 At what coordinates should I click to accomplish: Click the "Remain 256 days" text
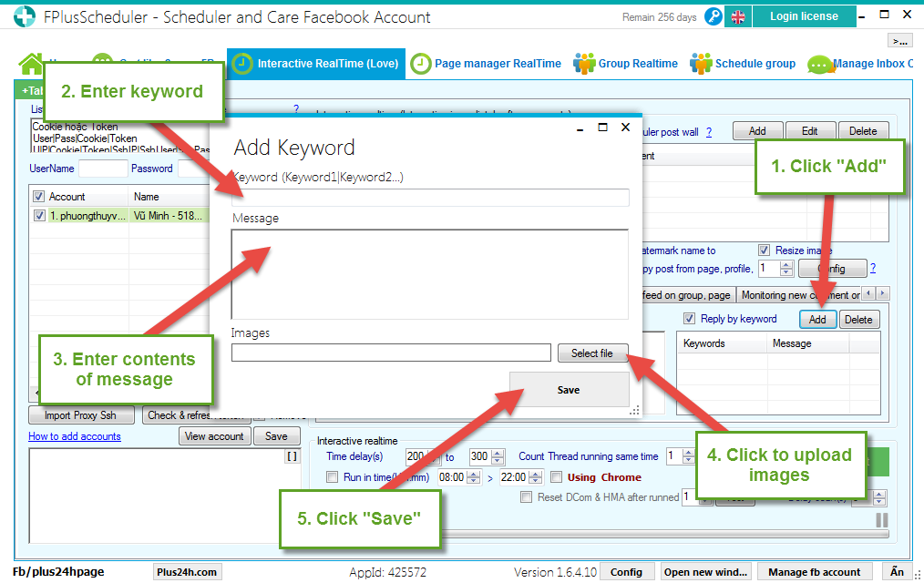[x=660, y=17]
